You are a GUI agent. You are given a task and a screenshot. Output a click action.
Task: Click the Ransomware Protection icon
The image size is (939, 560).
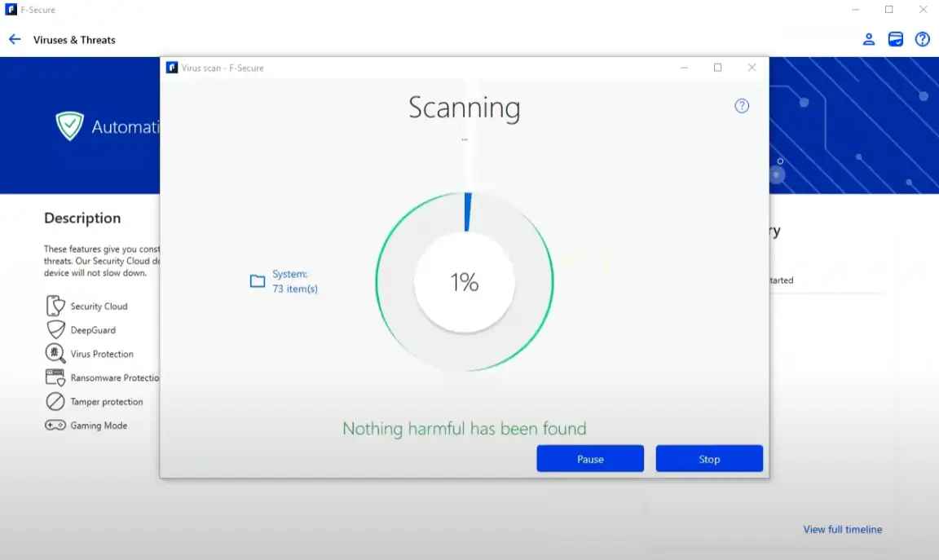point(55,377)
